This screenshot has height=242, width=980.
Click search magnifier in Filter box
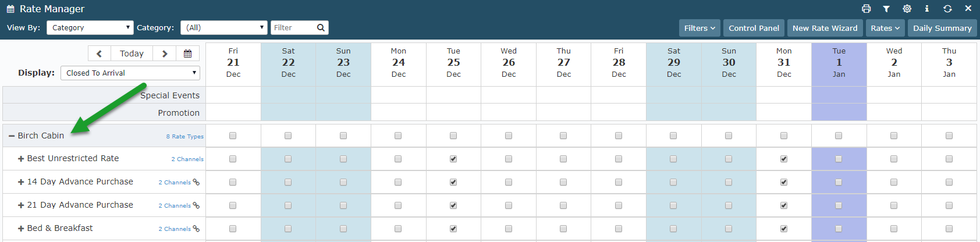(x=321, y=27)
